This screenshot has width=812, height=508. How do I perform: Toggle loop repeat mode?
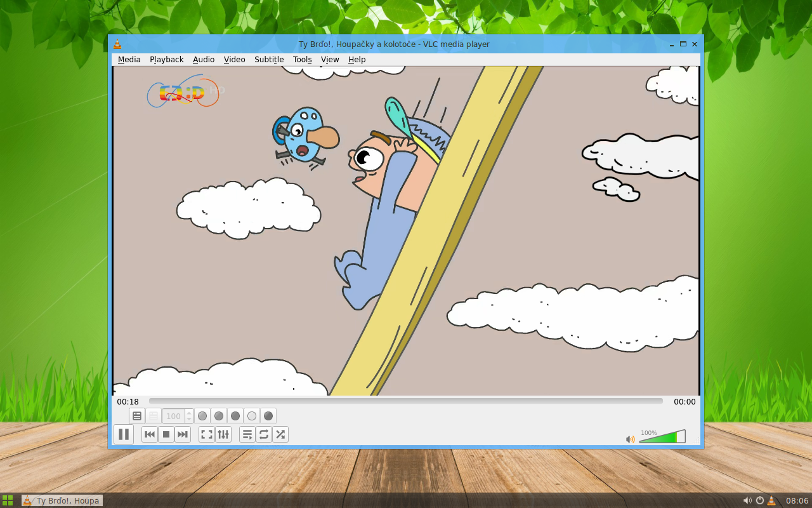(264, 434)
